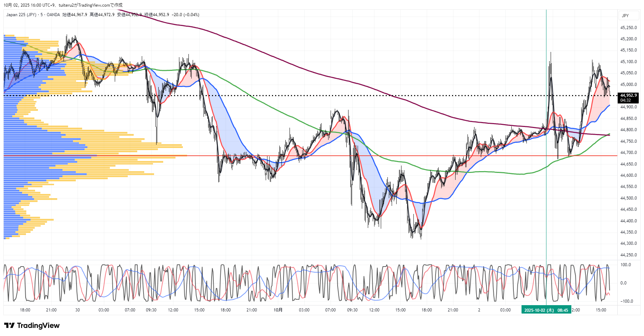Click the 0.0 oscillator midline label
Image resolution: width=644 pixels, height=336 pixels.
(623, 283)
